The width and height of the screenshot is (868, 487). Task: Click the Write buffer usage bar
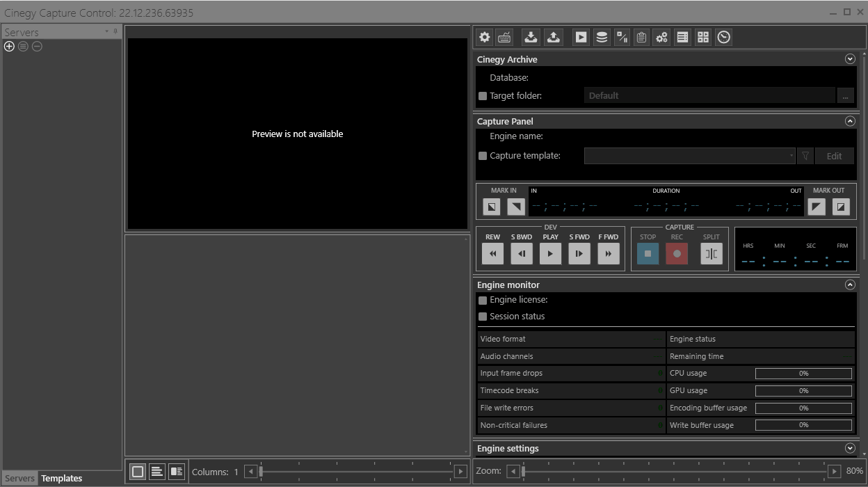pyautogui.click(x=803, y=425)
